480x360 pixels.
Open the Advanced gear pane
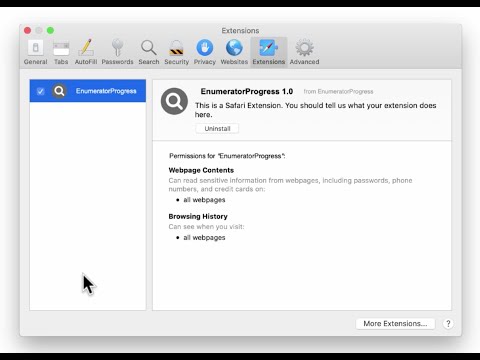(304, 53)
